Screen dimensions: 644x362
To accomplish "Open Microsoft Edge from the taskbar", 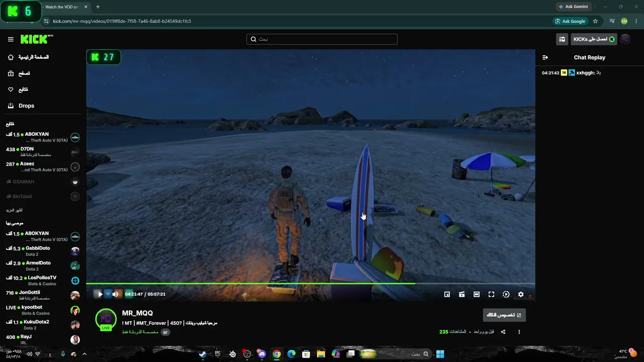I will click(291, 354).
